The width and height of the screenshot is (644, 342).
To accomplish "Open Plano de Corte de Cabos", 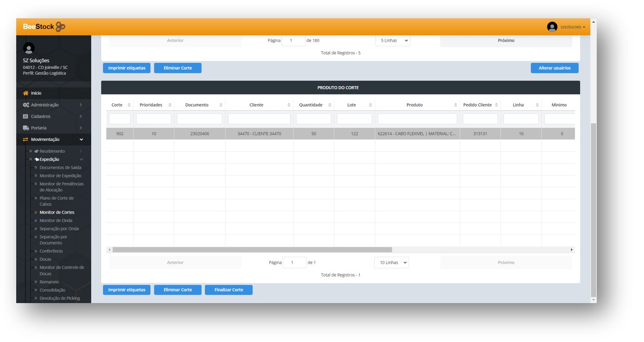I will (x=57, y=201).
